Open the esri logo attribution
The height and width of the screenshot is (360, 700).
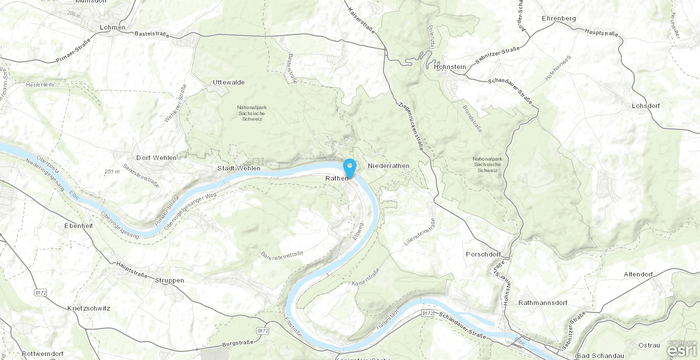click(682, 349)
